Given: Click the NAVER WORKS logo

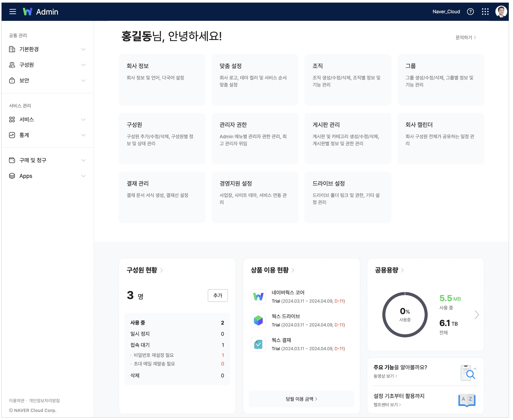Looking at the screenshot, I should click(x=28, y=11).
